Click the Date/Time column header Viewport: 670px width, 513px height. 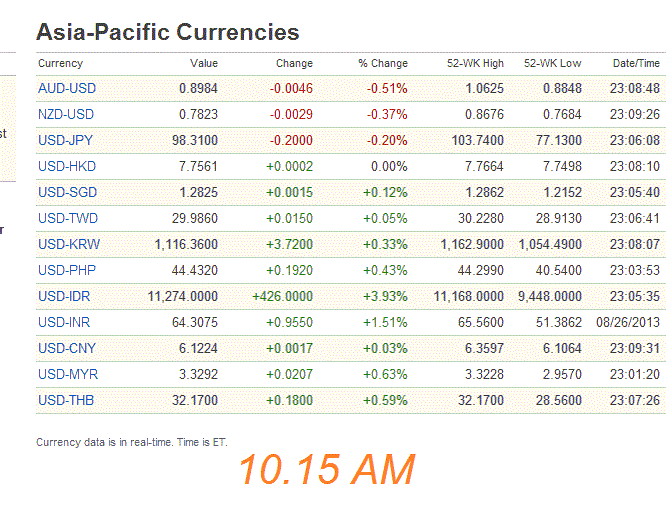pyautogui.click(x=636, y=63)
